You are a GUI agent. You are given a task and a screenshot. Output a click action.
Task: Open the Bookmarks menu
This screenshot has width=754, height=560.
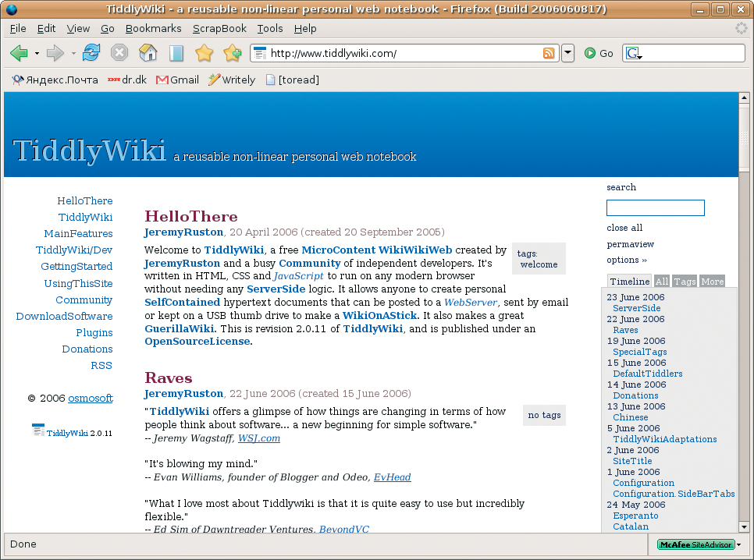tap(154, 28)
